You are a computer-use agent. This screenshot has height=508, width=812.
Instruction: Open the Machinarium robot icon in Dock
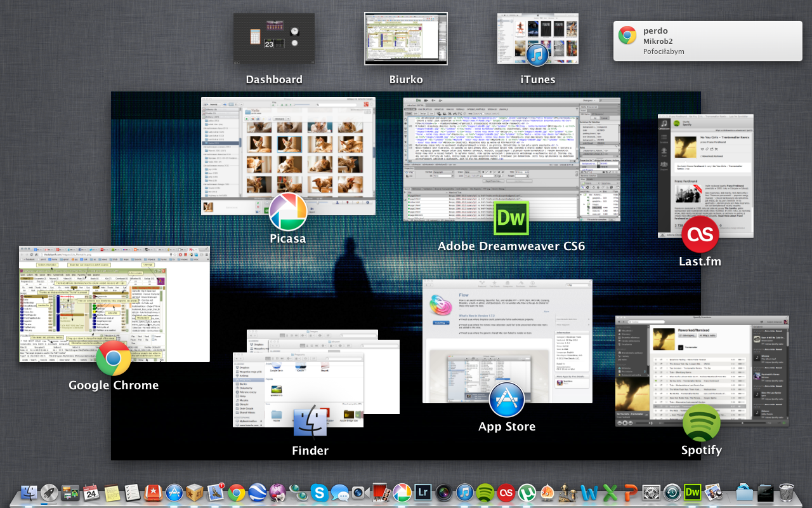point(568,492)
